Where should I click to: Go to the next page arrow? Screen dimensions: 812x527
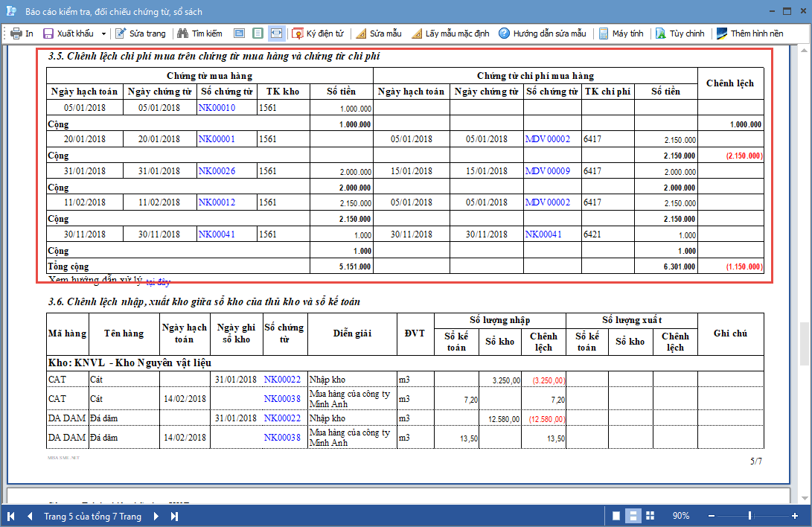156,516
